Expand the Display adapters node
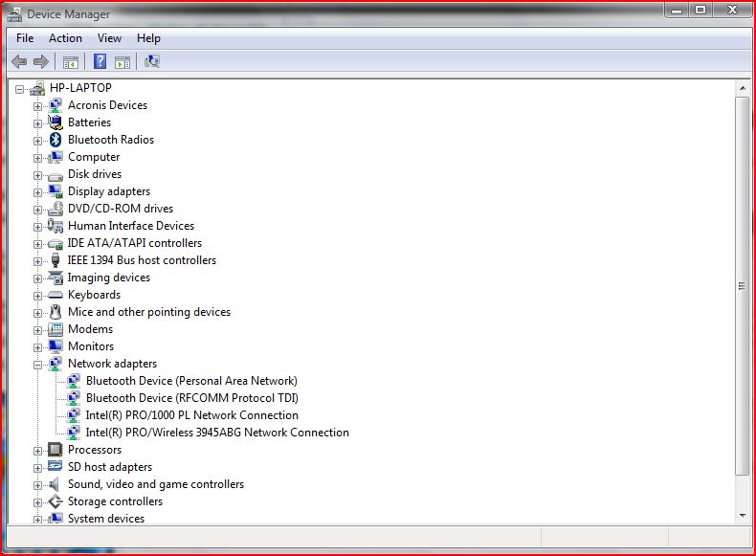 click(x=37, y=192)
